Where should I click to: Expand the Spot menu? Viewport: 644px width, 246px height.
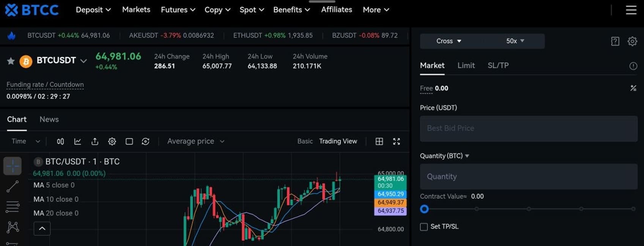tap(252, 10)
